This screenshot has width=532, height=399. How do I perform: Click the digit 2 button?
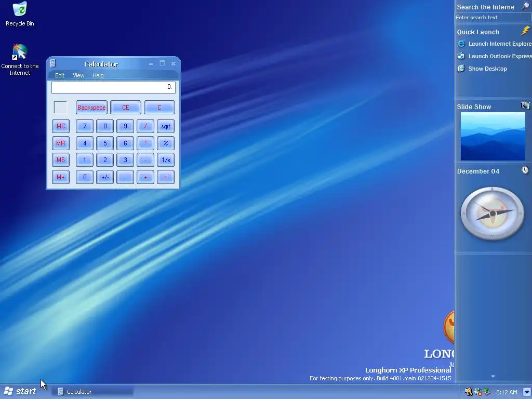pos(105,160)
